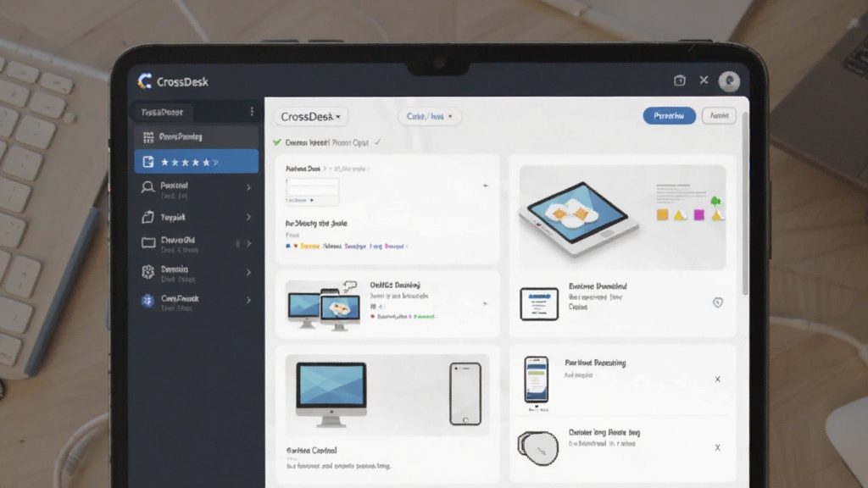The height and width of the screenshot is (488, 868).
Task: Open the CrossDesk title dropdown
Action: (310, 117)
